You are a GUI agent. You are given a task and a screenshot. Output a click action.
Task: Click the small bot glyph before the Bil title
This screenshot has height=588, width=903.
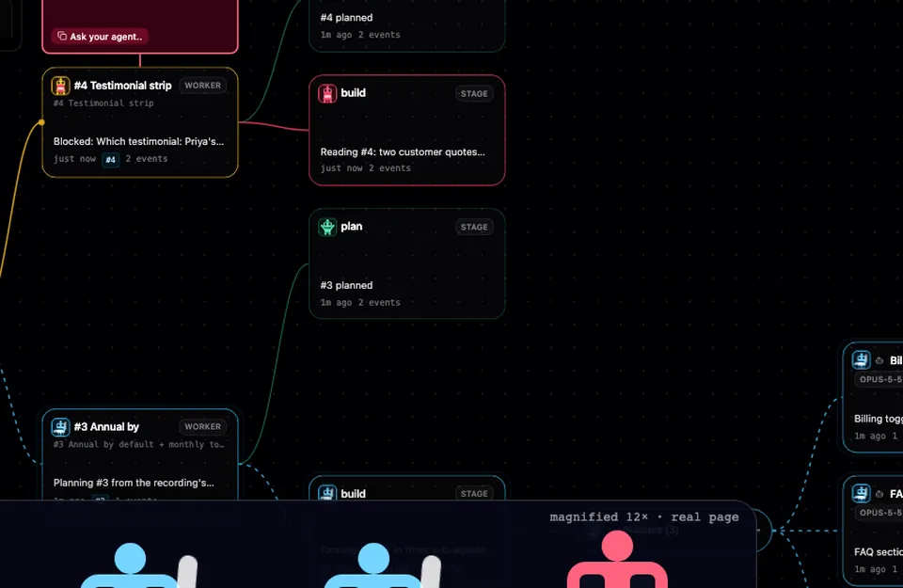point(879,360)
